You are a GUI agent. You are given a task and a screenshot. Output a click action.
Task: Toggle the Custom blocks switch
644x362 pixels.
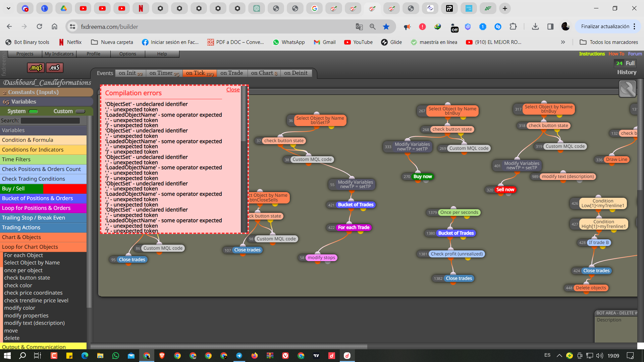click(80, 111)
